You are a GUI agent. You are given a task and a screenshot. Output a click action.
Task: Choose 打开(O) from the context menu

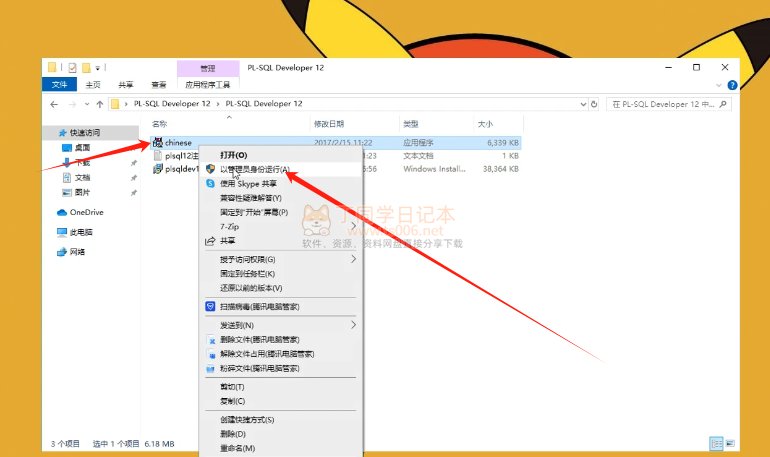(x=281, y=155)
